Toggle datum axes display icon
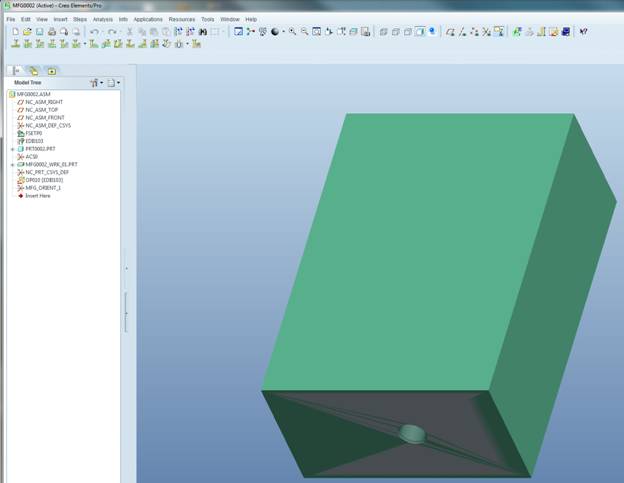The height and width of the screenshot is (483, 624). pos(462,32)
